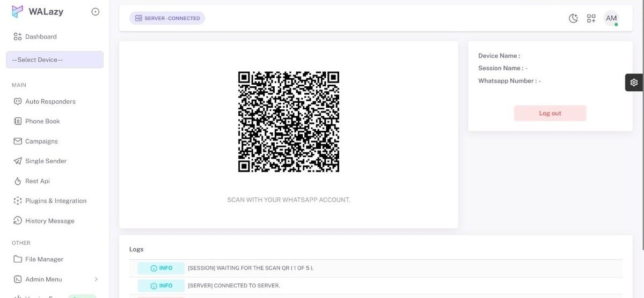Open the settings gear side tab

coord(634,83)
